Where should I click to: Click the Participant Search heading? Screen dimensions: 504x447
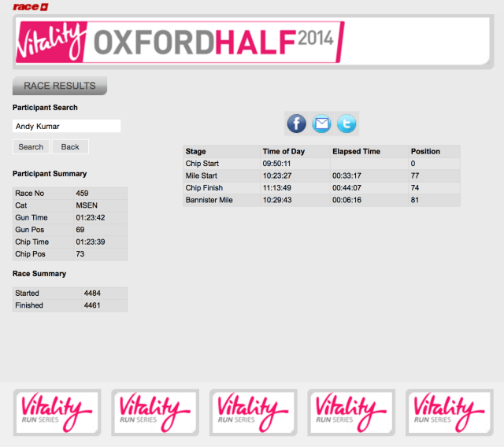(45, 108)
